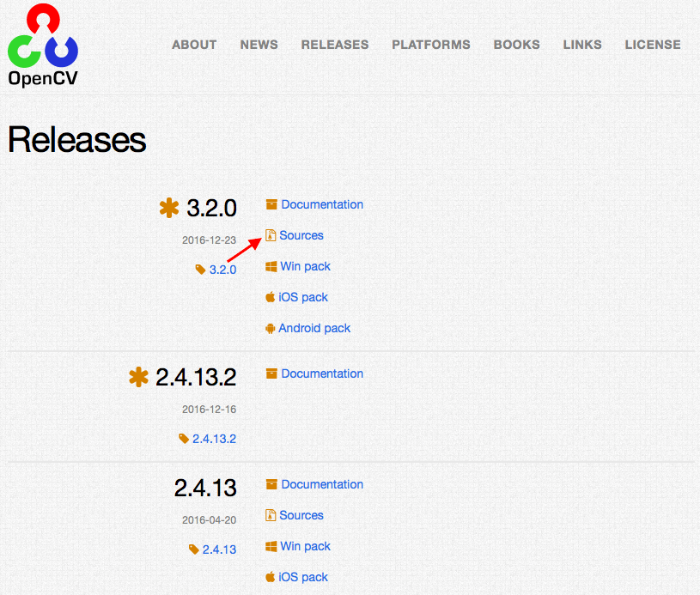Click the Documentation archive icon for 3.2.0
The height and width of the screenshot is (595, 700).
(x=271, y=204)
